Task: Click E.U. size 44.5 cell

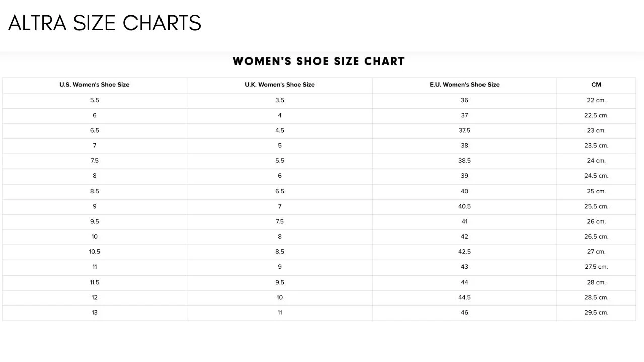Action: (464, 297)
